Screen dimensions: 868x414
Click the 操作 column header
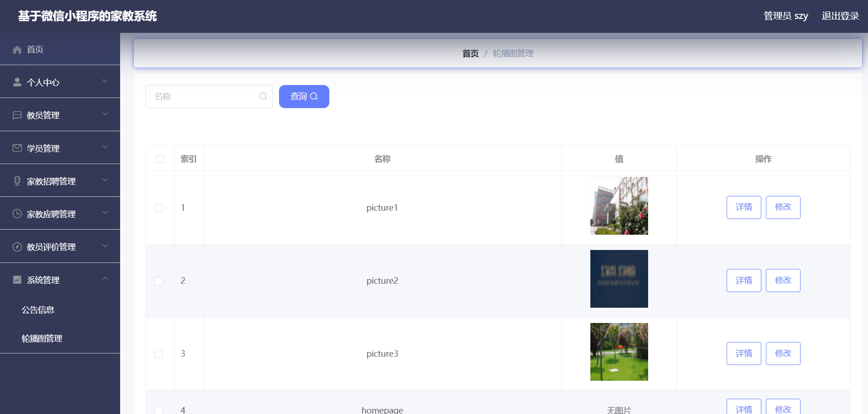click(x=763, y=159)
